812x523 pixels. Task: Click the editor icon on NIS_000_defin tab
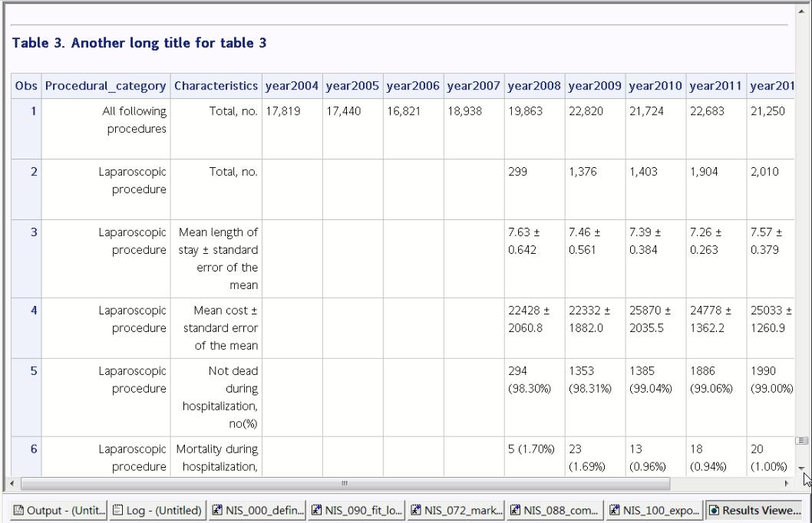click(217, 510)
